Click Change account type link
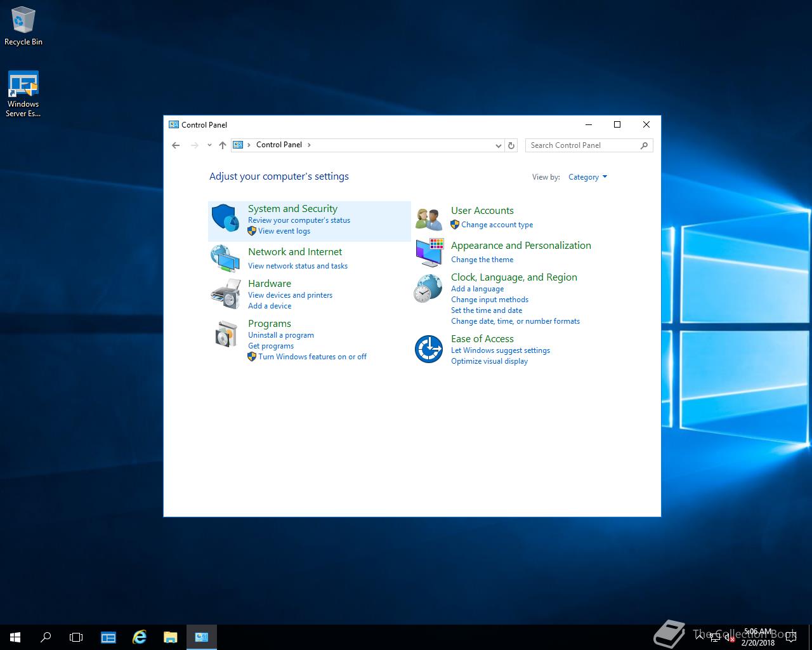This screenshot has height=650, width=812. pos(497,225)
